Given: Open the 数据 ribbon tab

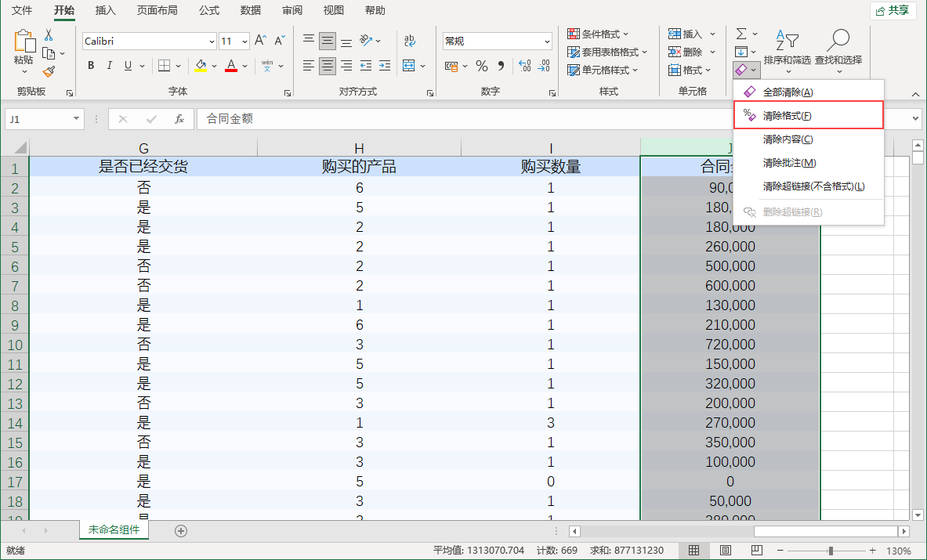Looking at the screenshot, I should [x=251, y=11].
